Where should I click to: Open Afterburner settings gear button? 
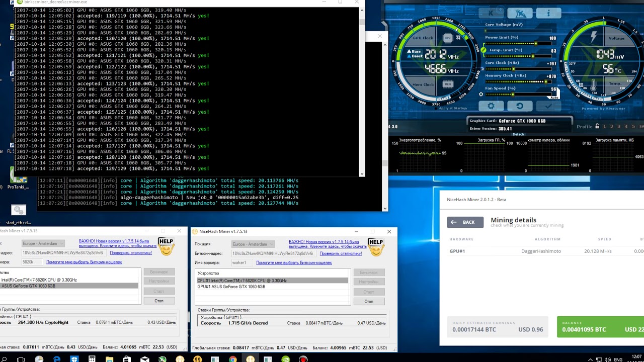[492, 106]
